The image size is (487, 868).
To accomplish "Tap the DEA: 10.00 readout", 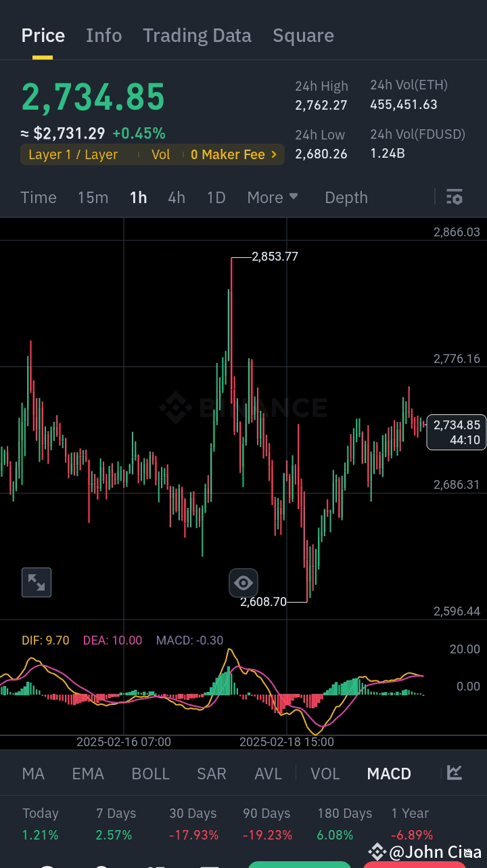I will pos(112,640).
